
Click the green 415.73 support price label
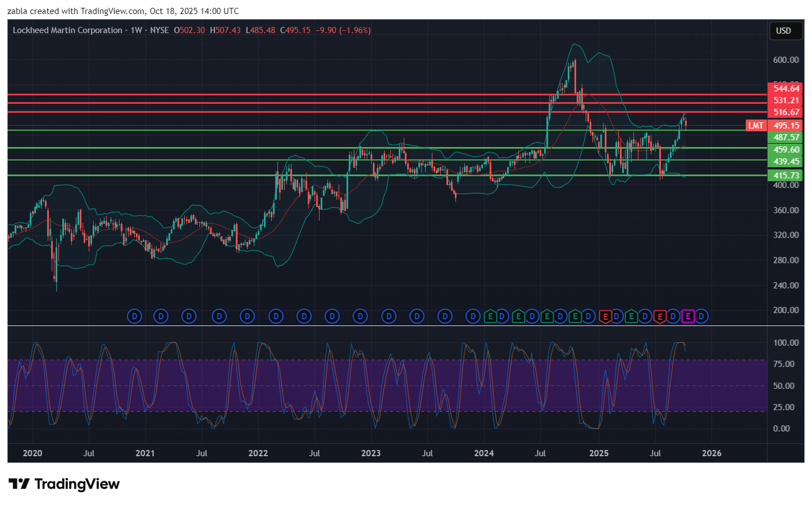[786, 176]
